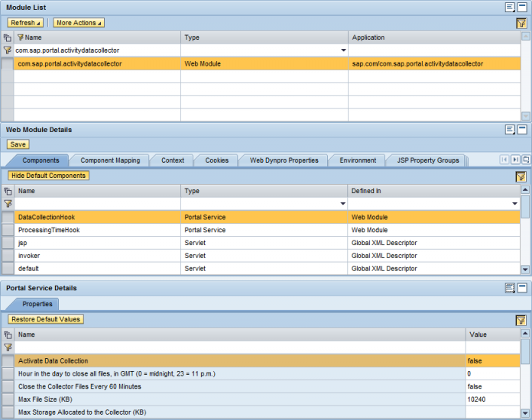532x420 pixels.
Task: Show next tab with tab navigation arrow
Action: click(515, 160)
